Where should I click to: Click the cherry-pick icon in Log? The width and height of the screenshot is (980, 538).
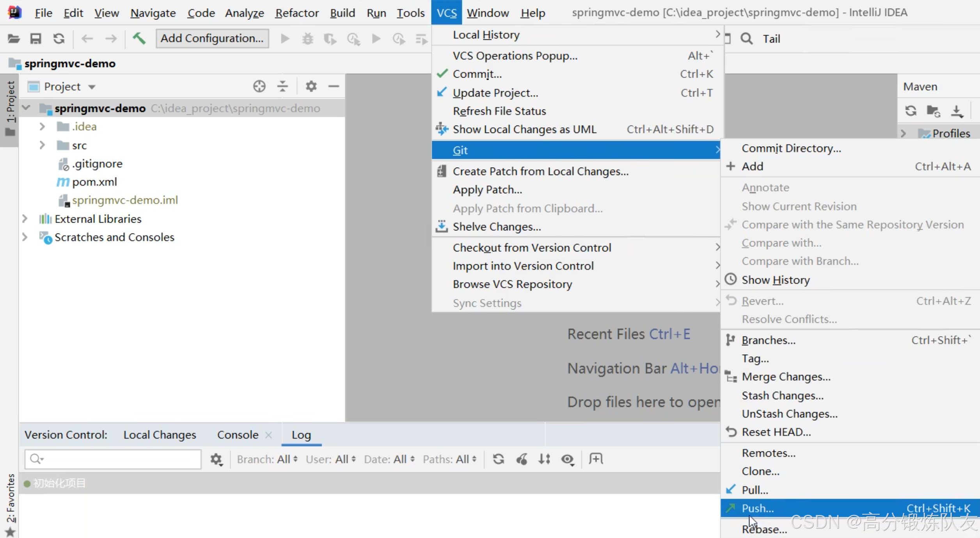pyautogui.click(x=522, y=459)
